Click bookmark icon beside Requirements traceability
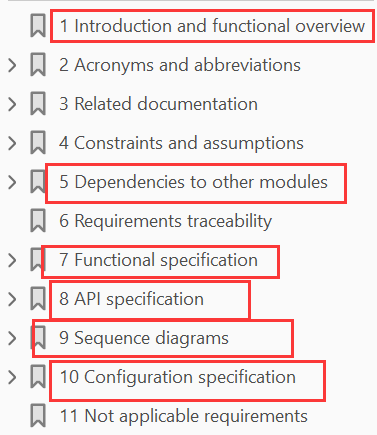377x435 pixels. click(38, 221)
